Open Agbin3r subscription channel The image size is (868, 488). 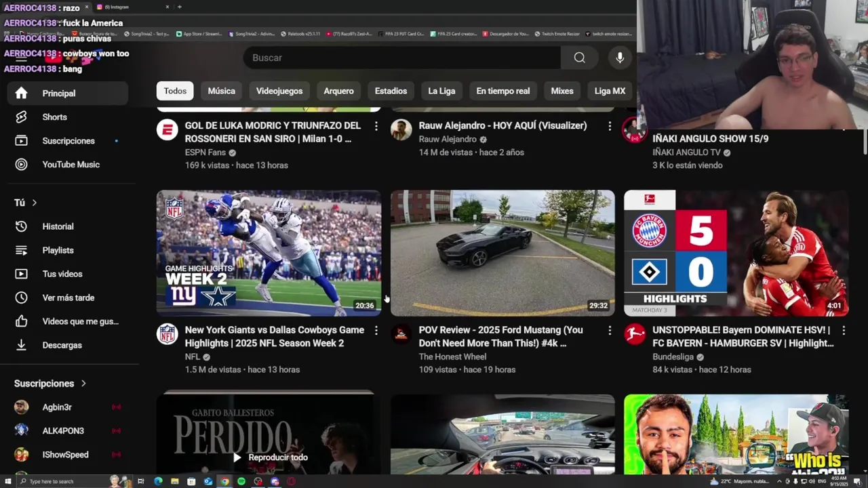68,407
